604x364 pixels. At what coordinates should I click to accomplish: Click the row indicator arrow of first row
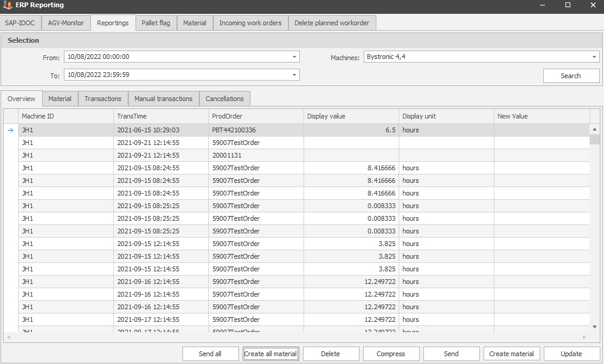point(10,130)
